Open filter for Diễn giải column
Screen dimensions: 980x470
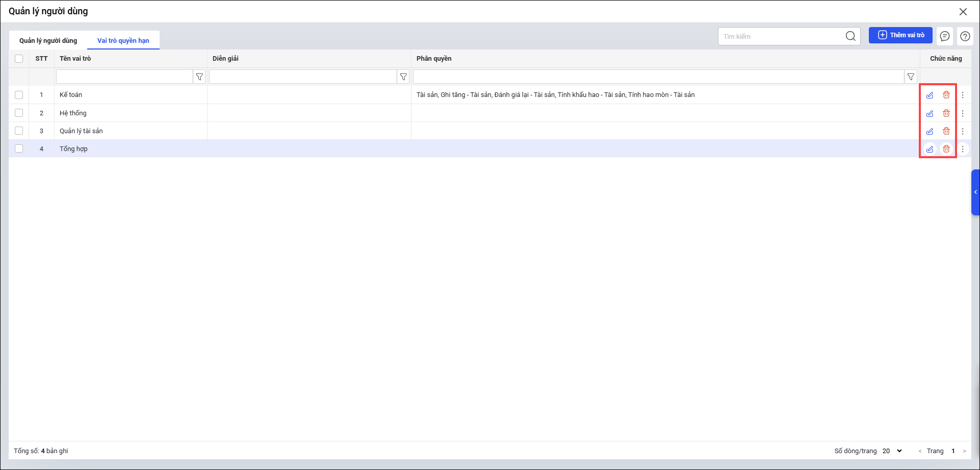pyautogui.click(x=403, y=77)
